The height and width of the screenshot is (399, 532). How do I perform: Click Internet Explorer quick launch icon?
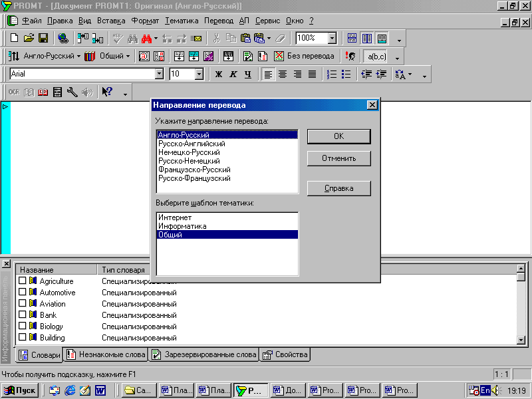point(70,390)
